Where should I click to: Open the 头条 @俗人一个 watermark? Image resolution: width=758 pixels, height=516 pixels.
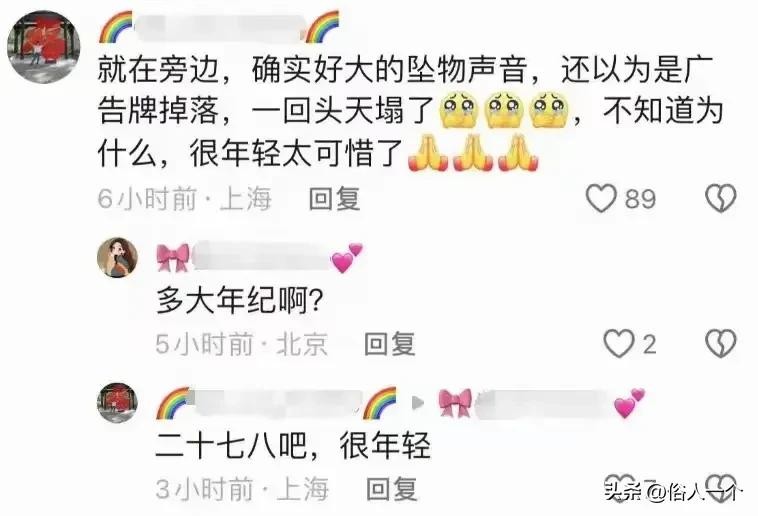point(672,492)
